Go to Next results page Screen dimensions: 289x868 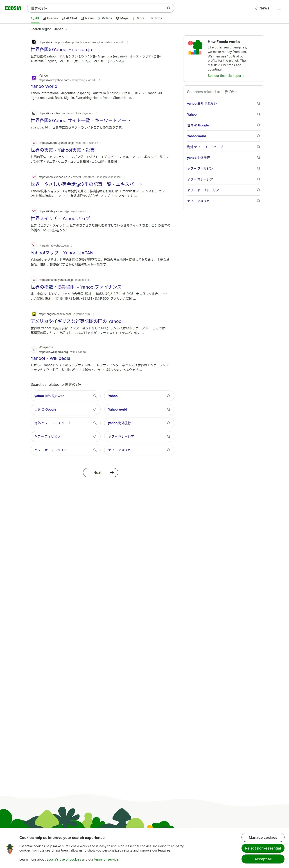click(101, 472)
